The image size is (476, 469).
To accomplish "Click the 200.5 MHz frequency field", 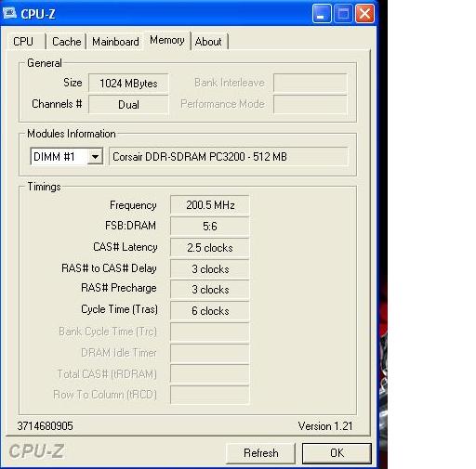I will 210,205.
